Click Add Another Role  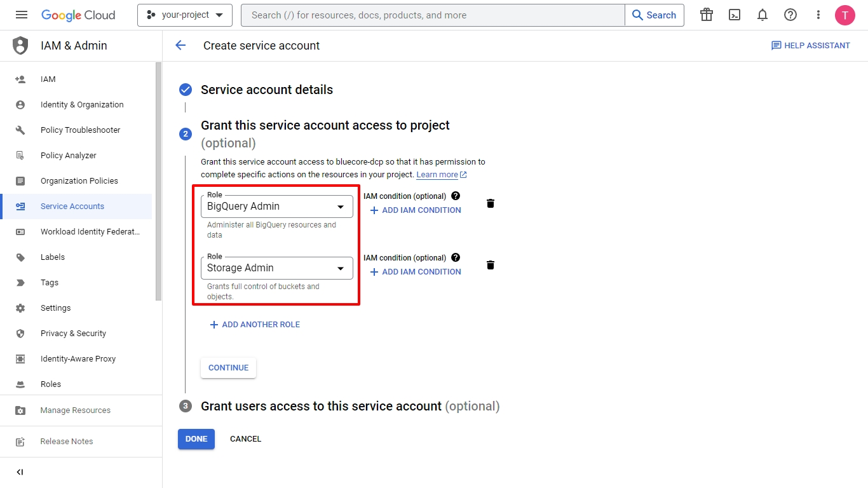[255, 325]
